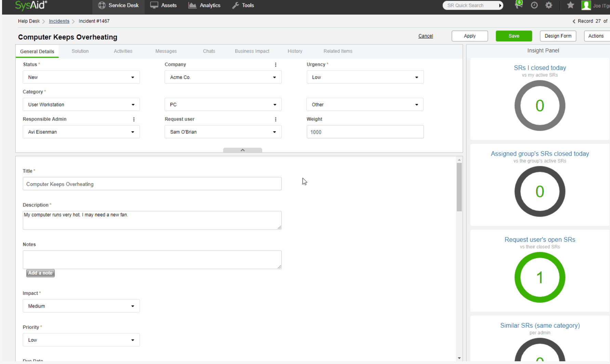Viewport: 610px width, 364px height.
Task: Click the Add a note button
Action: click(40, 273)
